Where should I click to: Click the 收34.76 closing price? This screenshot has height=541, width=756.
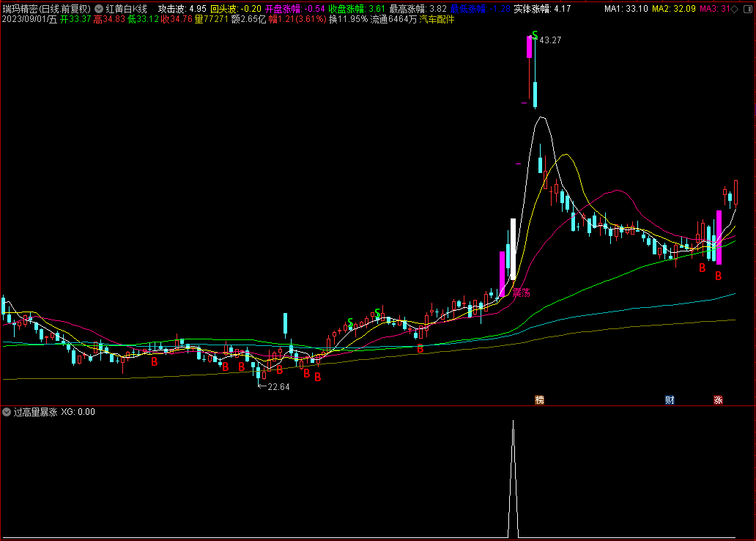(x=177, y=19)
